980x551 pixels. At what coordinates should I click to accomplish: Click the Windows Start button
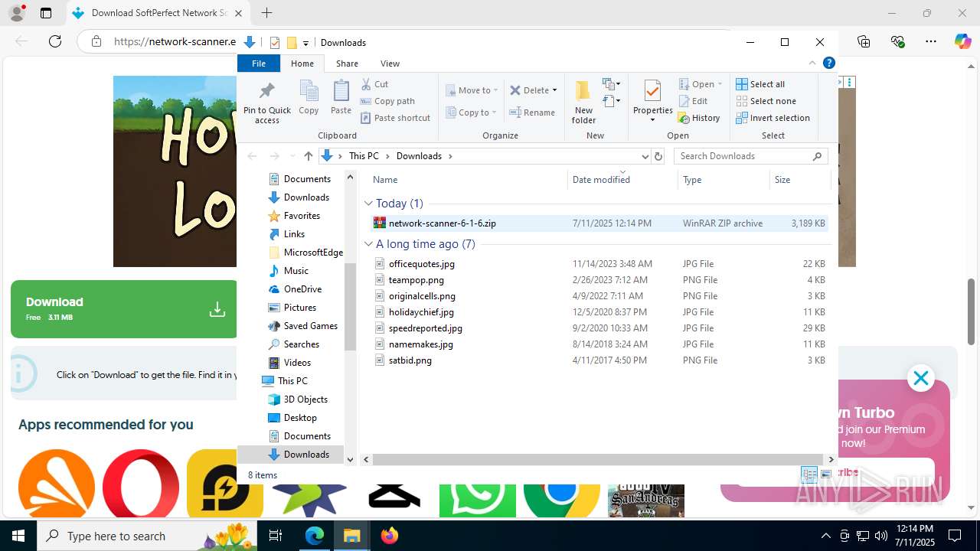click(18, 536)
